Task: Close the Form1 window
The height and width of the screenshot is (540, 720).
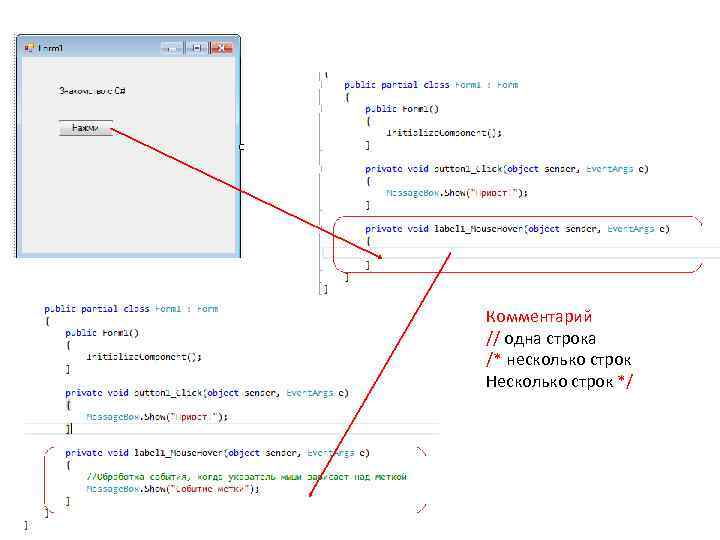Action: point(221,48)
